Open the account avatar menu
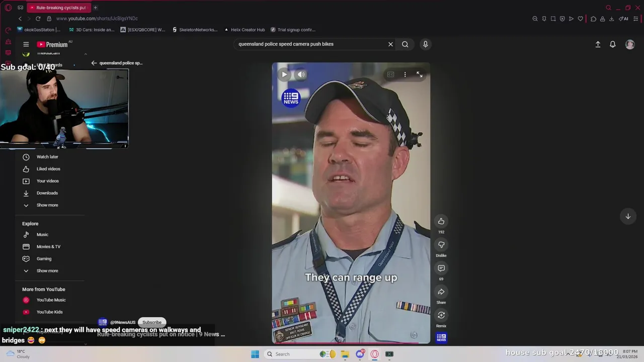This screenshot has height=362, width=644. point(630,44)
